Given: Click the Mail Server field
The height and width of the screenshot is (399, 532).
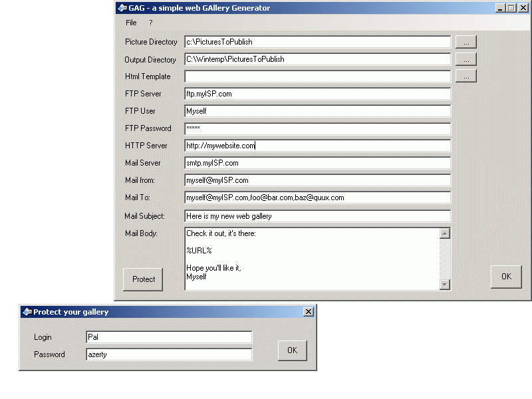Looking at the screenshot, I should 318,163.
